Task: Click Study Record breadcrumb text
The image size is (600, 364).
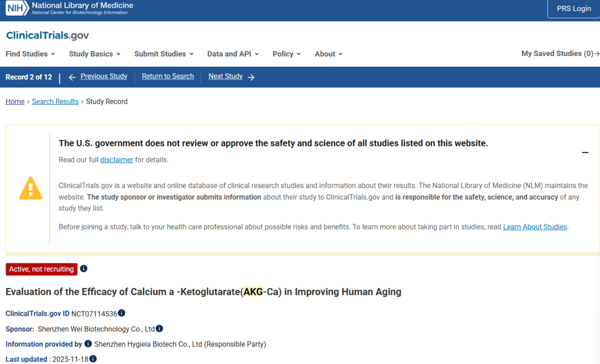Action: tap(107, 102)
